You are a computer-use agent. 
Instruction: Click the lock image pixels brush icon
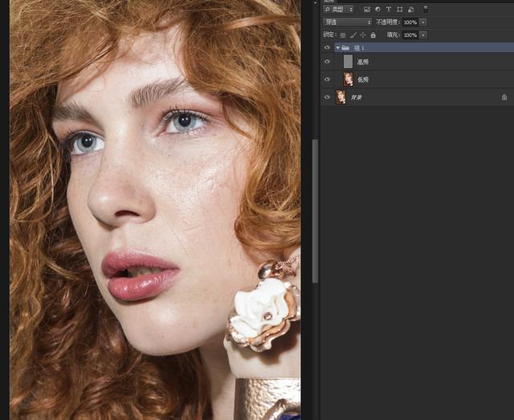(x=353, y=35)
